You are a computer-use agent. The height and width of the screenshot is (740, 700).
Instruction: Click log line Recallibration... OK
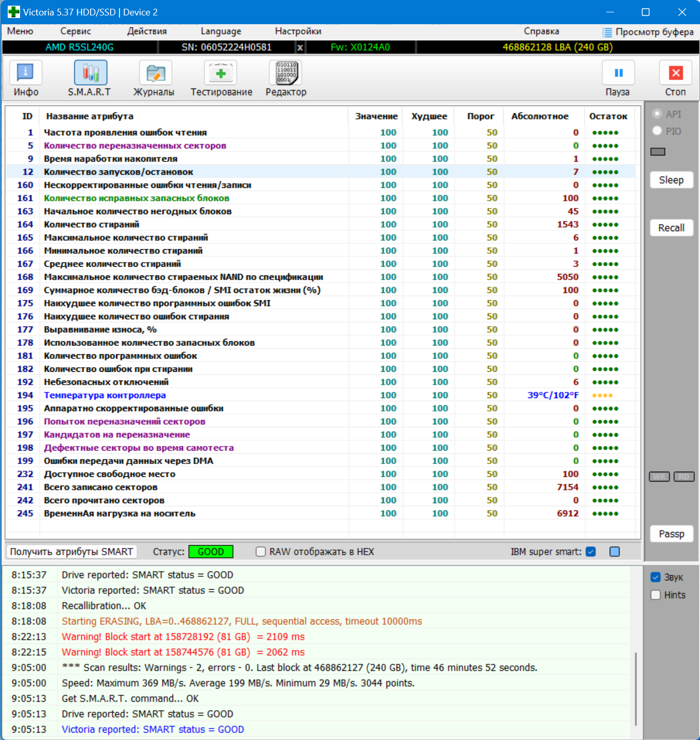104,606
